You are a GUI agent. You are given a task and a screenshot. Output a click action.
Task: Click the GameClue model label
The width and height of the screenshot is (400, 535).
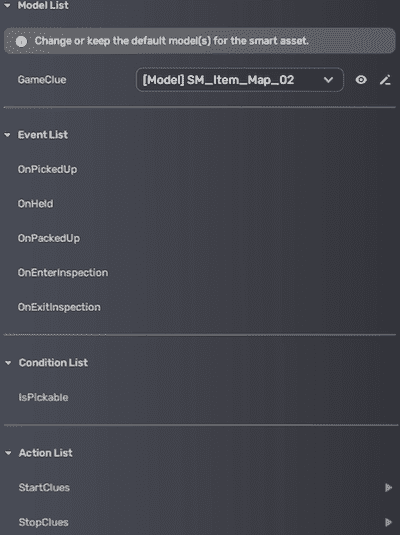[42, 80]
